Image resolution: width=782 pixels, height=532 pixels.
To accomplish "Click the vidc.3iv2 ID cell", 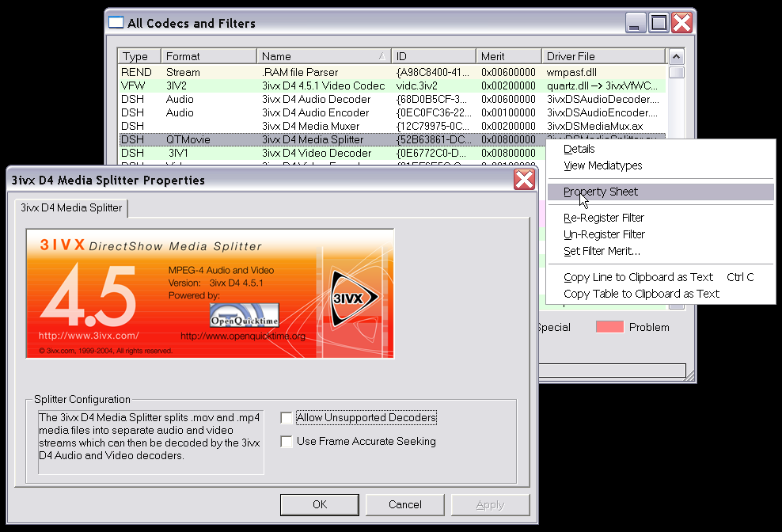I will pos(417,85).
